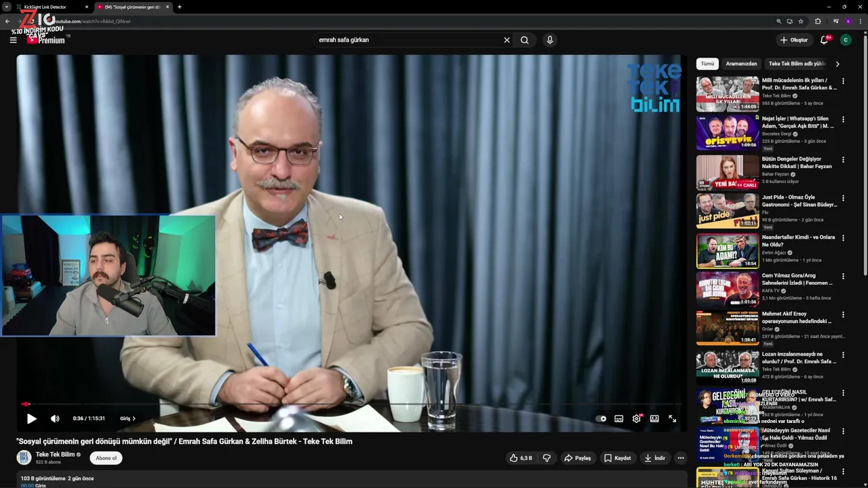Expand the Giriş chapter label
Image resolution: width=868 pixels, height=488 pixels.
coord(127,419)
